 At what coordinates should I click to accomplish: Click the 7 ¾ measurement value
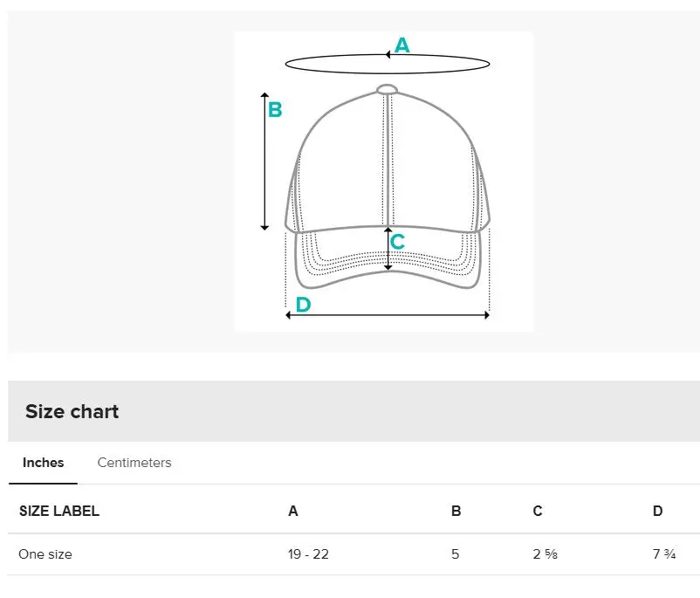point(663,554)
